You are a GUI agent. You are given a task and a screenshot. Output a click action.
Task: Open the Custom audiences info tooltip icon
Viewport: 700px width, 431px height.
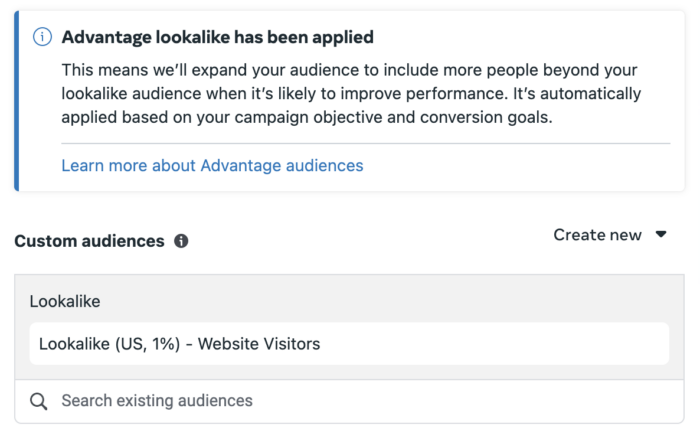coord(181,241)
